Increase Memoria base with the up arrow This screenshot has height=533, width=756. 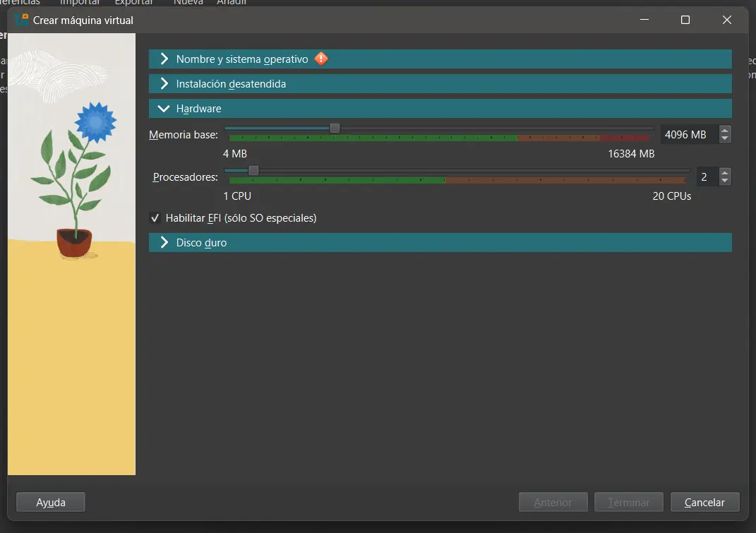tap(725, 130)
